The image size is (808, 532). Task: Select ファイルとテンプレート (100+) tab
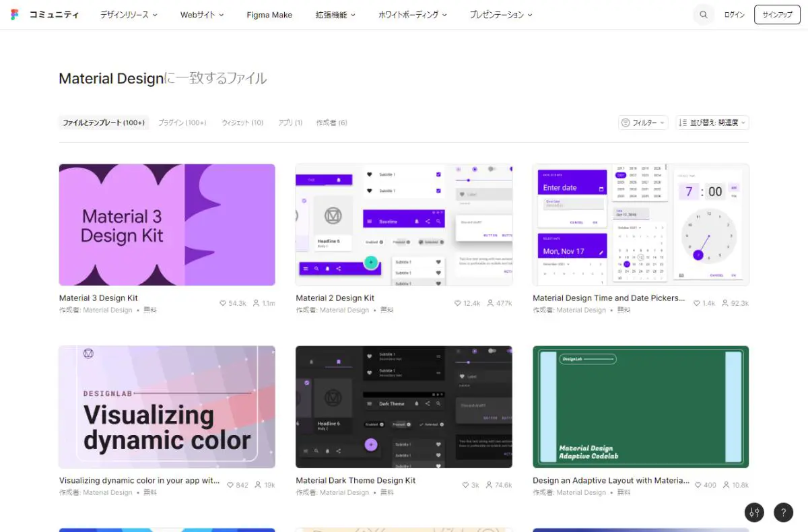click(x=104, y=123)
